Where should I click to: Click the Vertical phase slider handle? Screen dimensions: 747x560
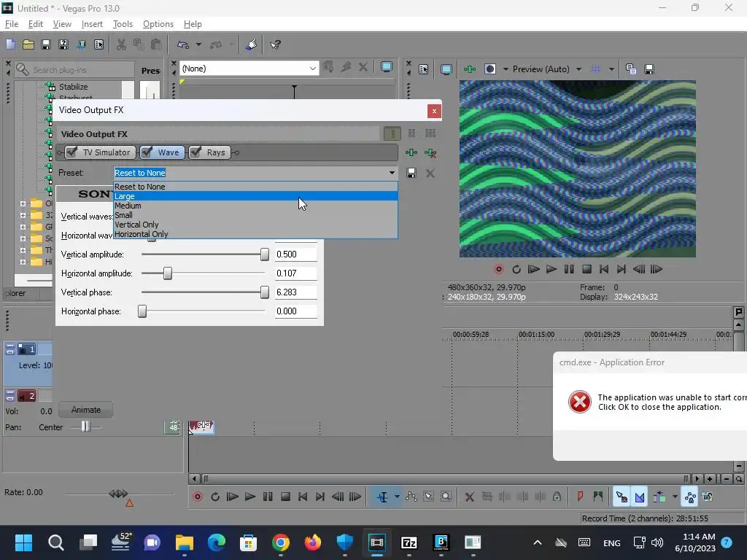[x=264, y=292]
